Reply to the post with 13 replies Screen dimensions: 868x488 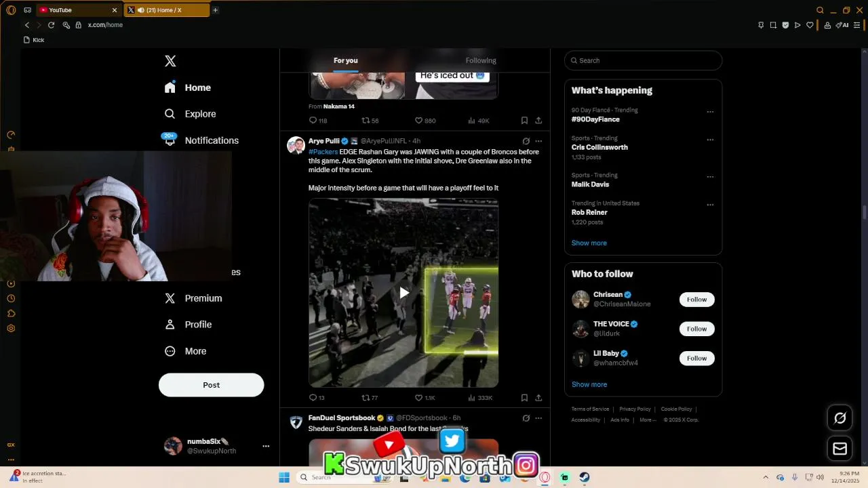317,398
